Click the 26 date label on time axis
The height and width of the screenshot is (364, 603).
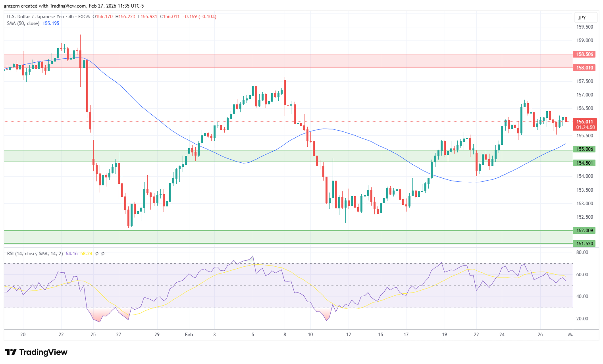point(540,335)
